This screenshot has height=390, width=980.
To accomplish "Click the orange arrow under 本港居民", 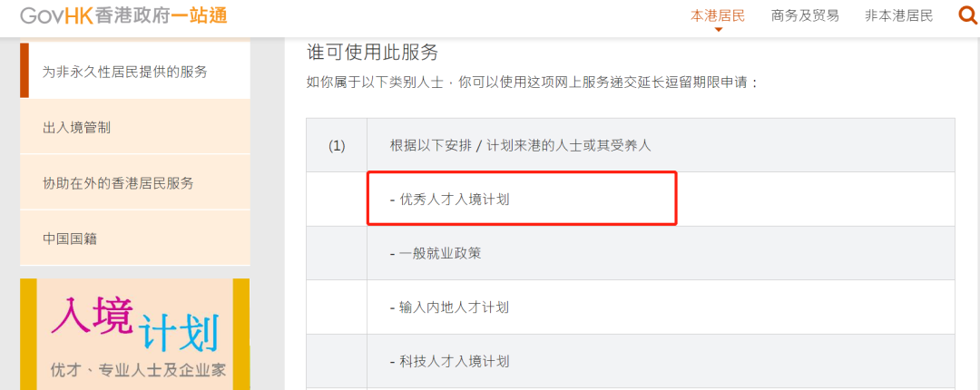I will click(x=718, y=29).
